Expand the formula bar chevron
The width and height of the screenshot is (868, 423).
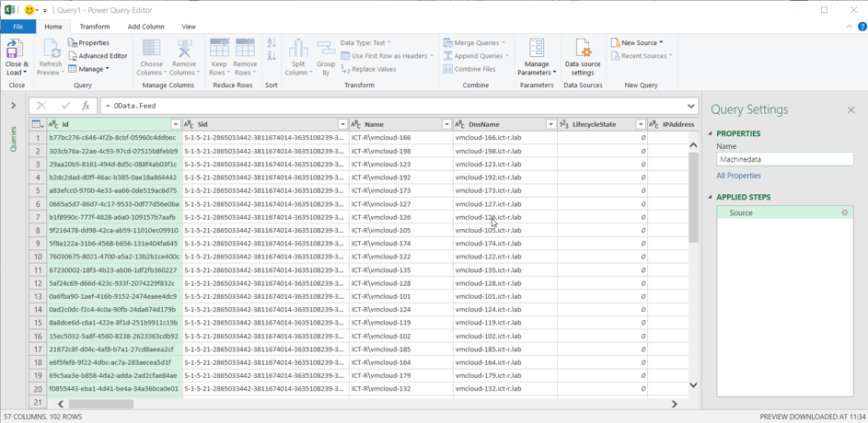click(691, 106)
